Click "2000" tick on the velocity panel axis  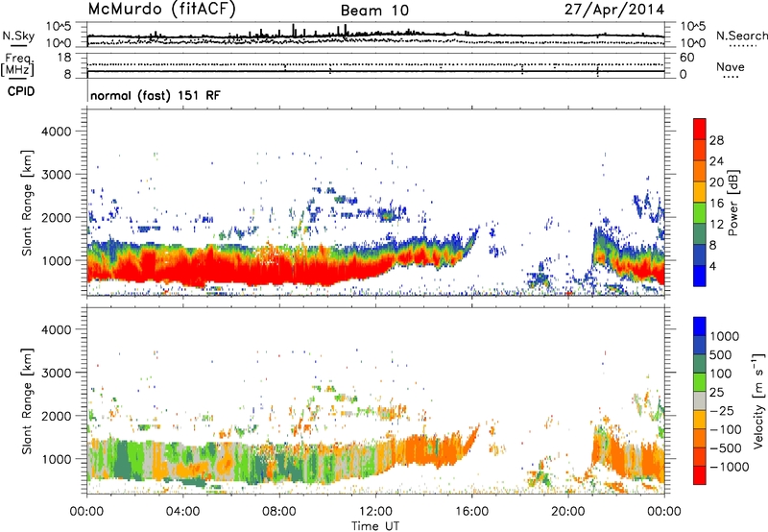(x=57, y=416)
